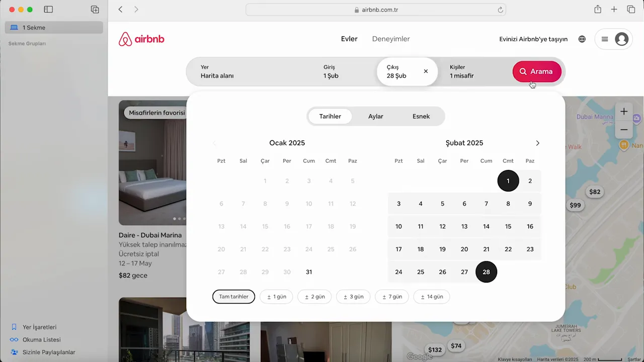Clear the Çıkış date with the X button

[x=426, y=71]
